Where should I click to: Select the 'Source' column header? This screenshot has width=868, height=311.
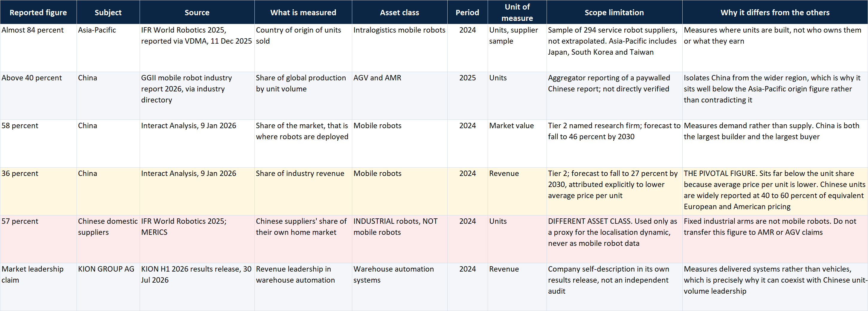click(x=197, y=12)
